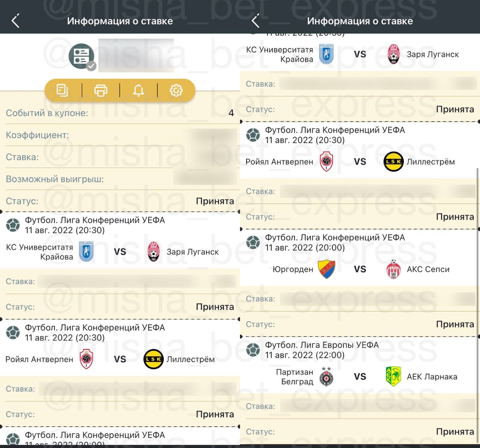Click football icon beside right Antwerp match
This screenshot has width=480, height=448.
(253, 135)
